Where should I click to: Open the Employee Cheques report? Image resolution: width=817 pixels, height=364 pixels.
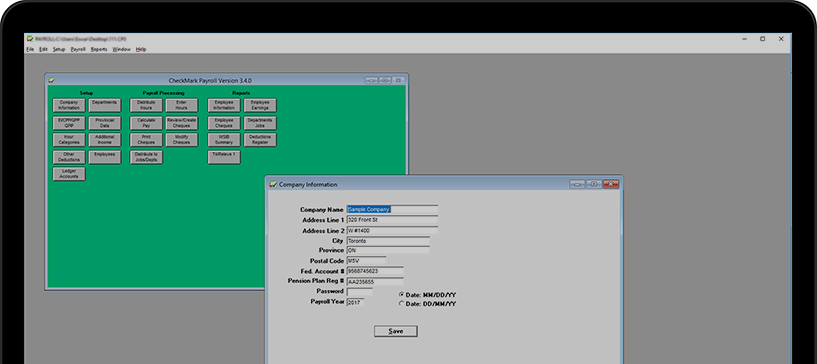224,123
